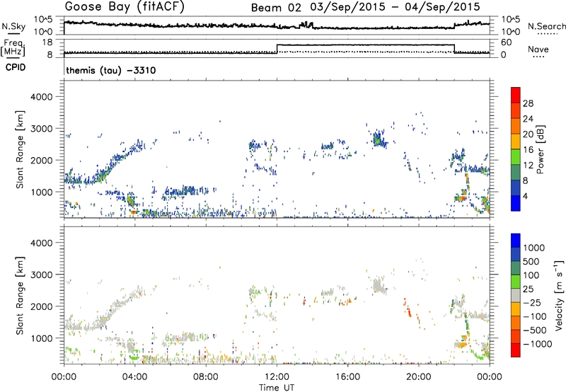Click the '16:00' time axis label
This screenshot has height=392, width=566.
tap(347, 377)
